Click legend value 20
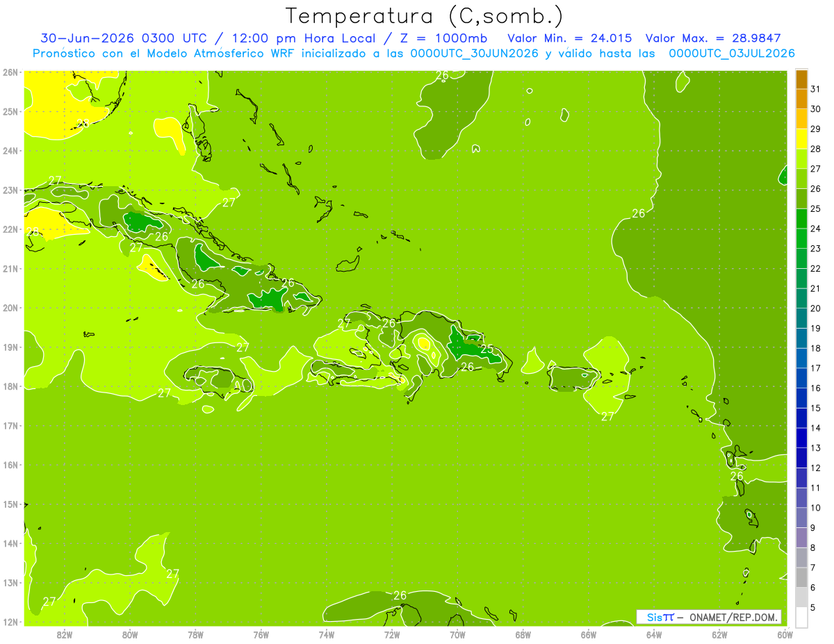This screenshot has width=834, height=644. click(815, 308)
